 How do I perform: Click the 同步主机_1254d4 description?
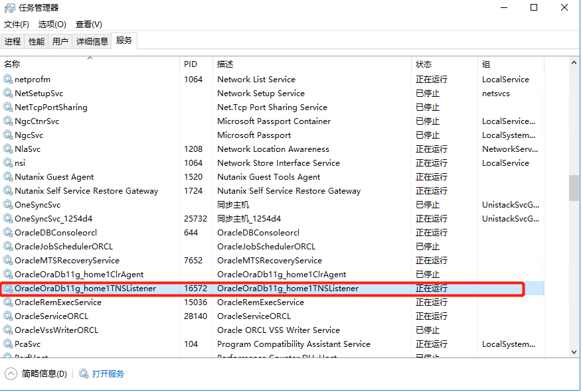[249, 218]
